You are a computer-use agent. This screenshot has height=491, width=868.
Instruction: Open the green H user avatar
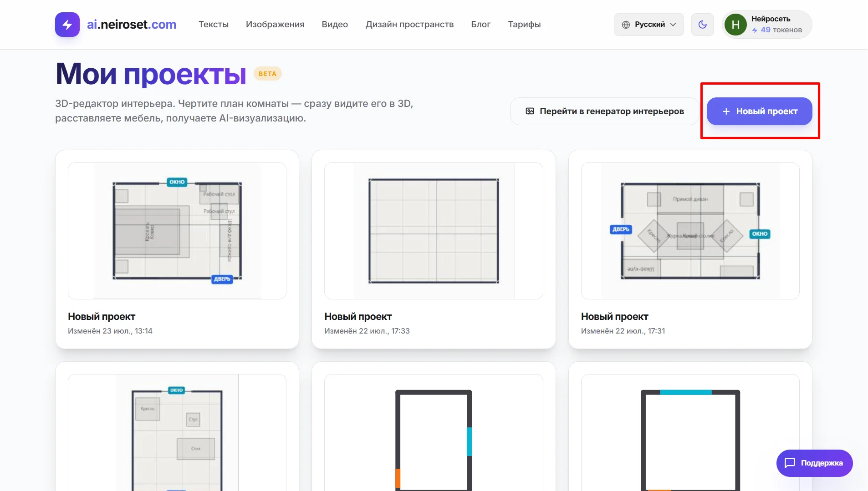pyautogui.click(x=735, y=25)
